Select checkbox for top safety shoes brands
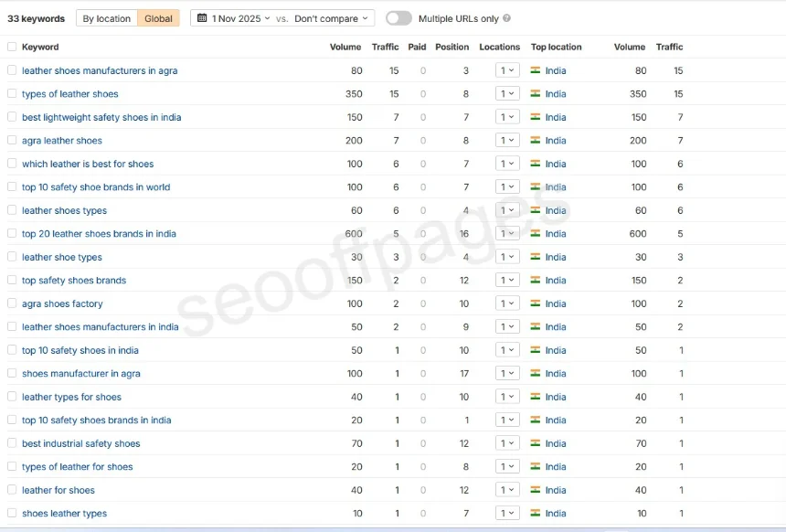 (x=12, y=281)
